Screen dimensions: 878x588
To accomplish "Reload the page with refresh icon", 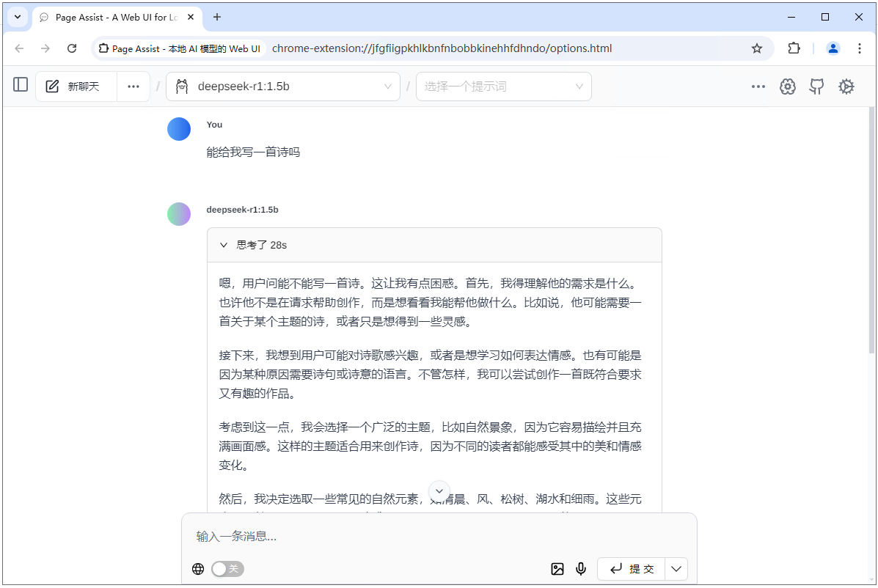I will point(72,48).
